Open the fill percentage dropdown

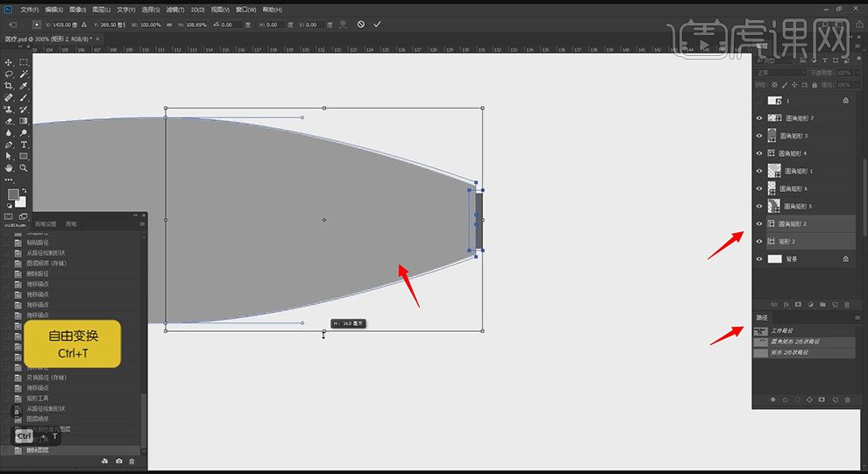[857, 85]
